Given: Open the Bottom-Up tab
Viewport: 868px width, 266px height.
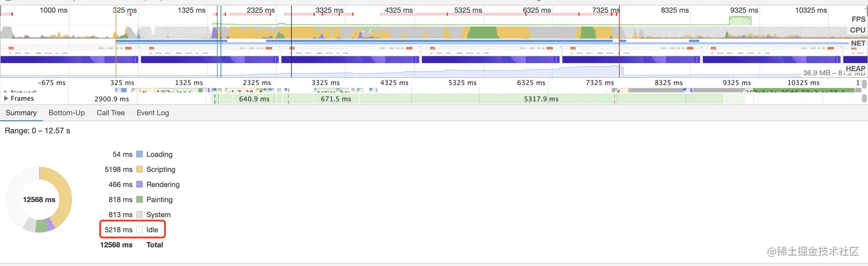Looking at the screenshot, I should coord(67,113).
